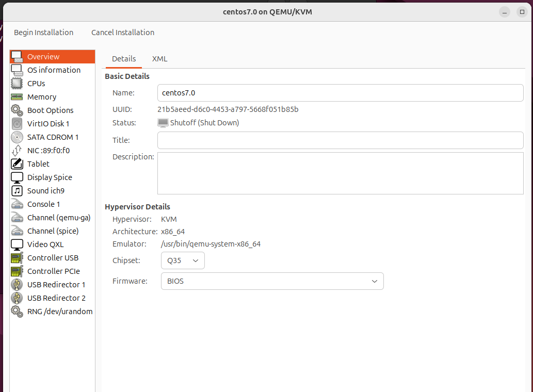Click the Shutoff status monitor icon
The height and width of the screenshot is (392, 533).
[163, 123]
